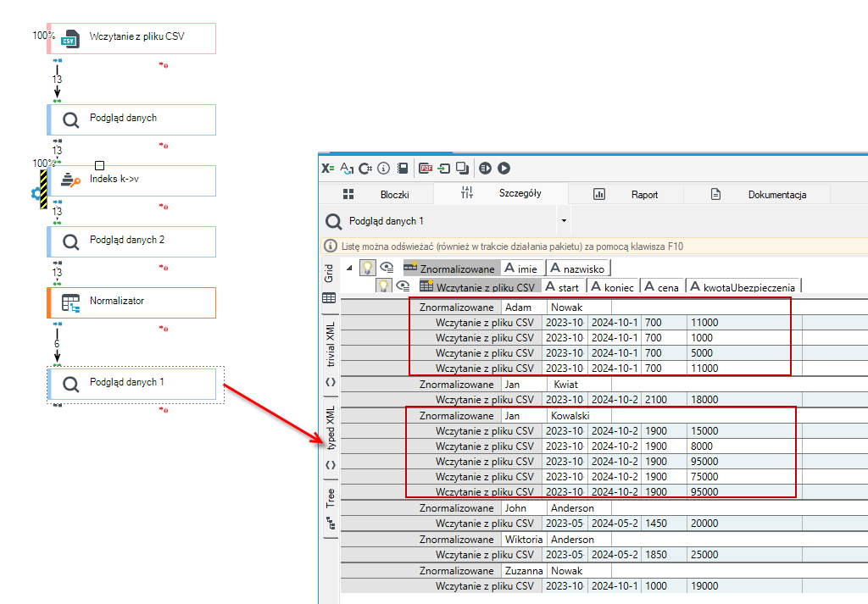Click the play button to run the package
The image size is (868, 604).
504,168
